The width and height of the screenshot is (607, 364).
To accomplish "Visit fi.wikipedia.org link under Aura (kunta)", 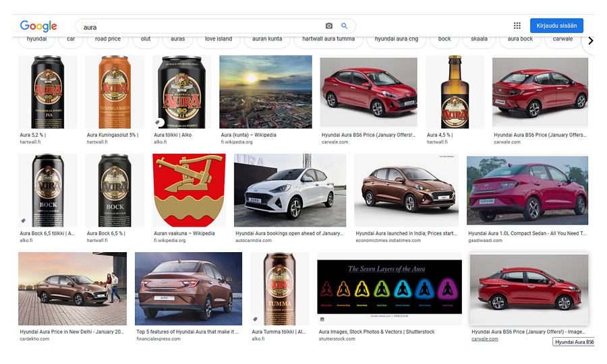I will 237,142.
